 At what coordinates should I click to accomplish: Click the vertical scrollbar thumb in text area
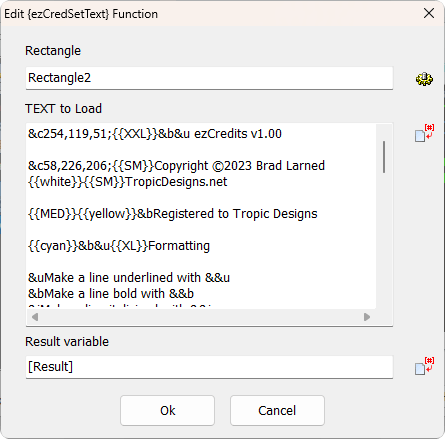(x=384, y=157)
